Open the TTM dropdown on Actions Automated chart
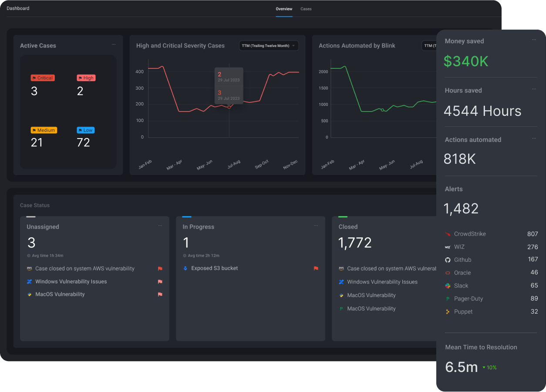 pos(430,45)
